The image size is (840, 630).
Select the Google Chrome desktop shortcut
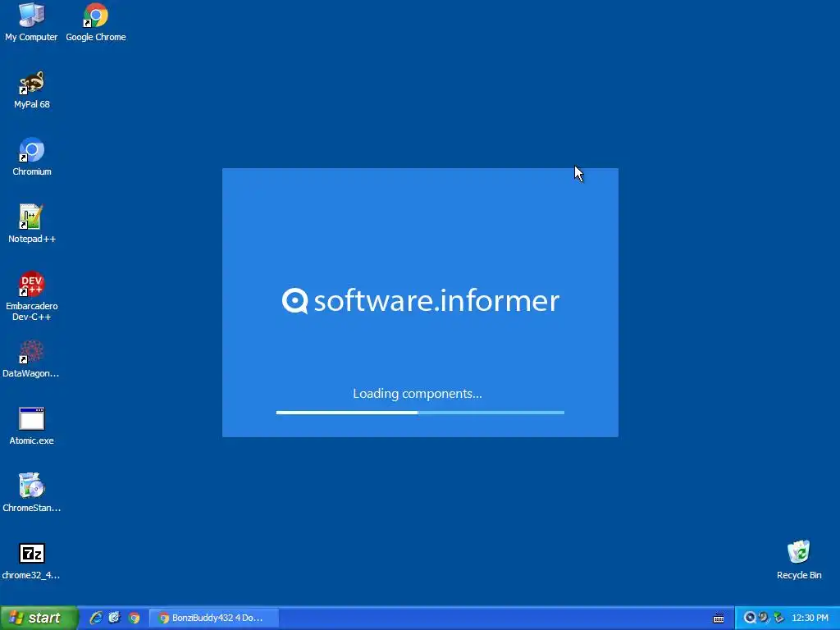(96, 22)
